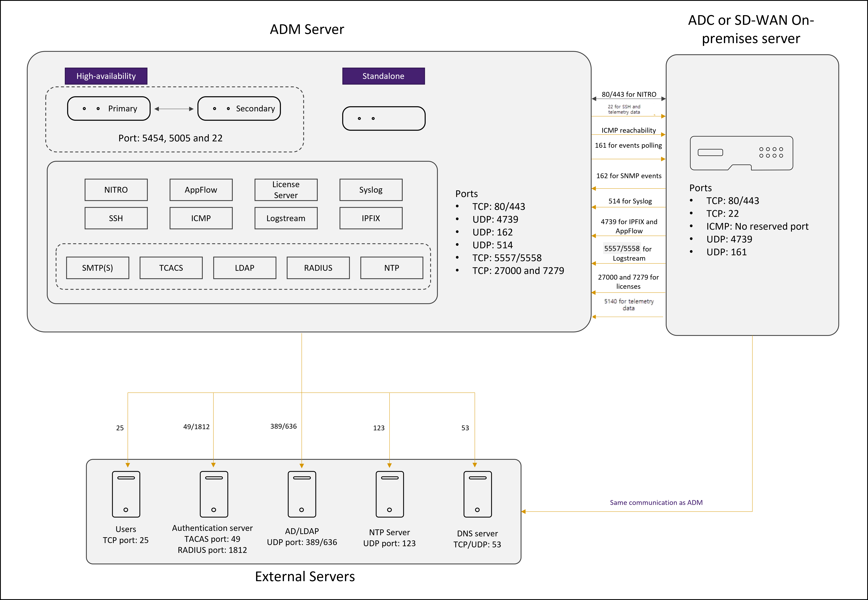Click the RADIUS box
This screenshot has width=868, height=600.
pyautogui.click(x=318, y=268)
